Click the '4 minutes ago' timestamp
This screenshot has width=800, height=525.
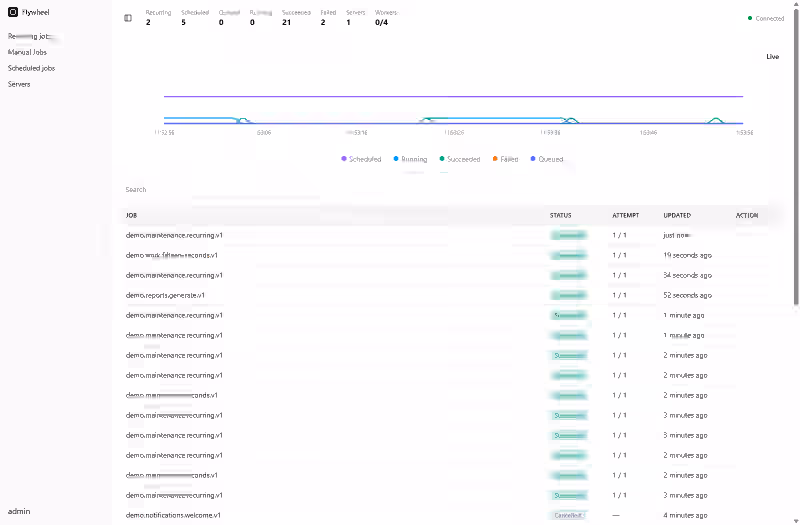coord(685,515)
